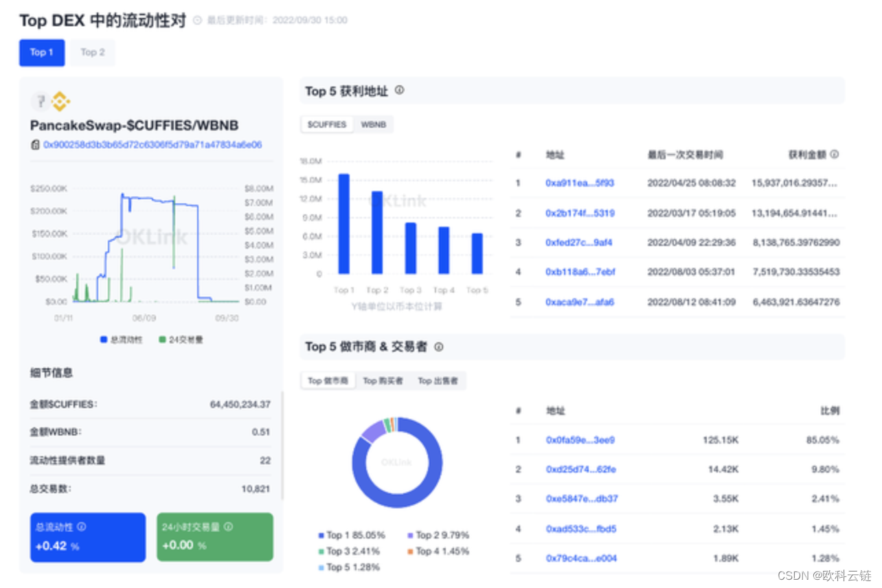This screenshot has width=882, height=588.
Task: Click the Top 4 bar in profit chart
Action: (x=444, y=250)
